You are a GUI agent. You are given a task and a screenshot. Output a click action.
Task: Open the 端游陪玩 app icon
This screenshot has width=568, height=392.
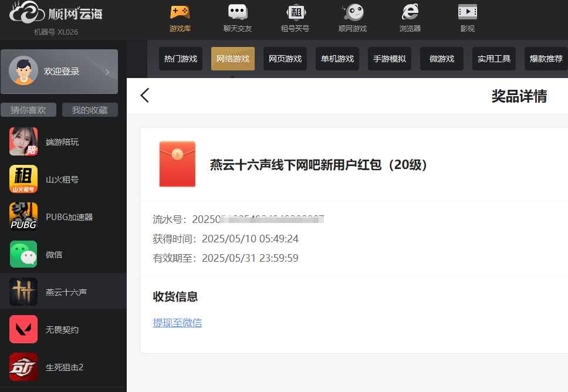point(23,141)
